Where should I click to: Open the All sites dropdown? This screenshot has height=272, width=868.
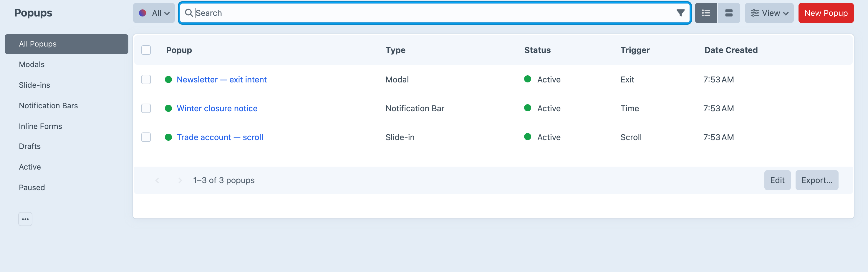point(154,13)
